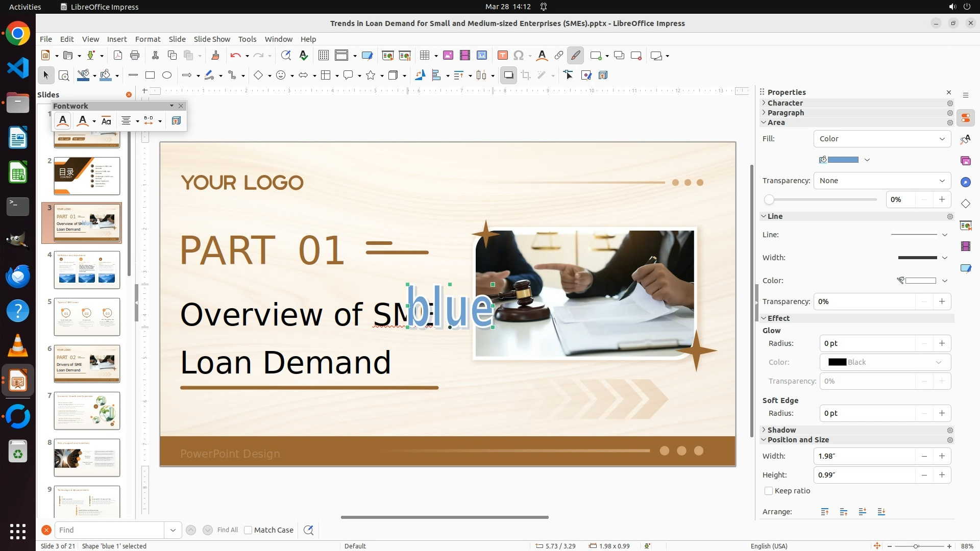Click the Print icon in toolbar
Image resolution: width=980 pixels, height=551 pixels.
[x=135, y=56]
